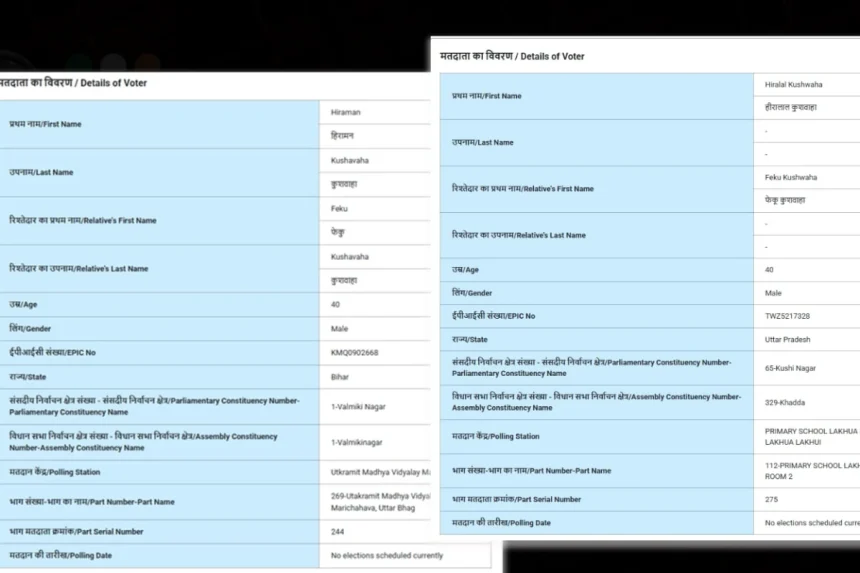Click the state value Uttar Pradesh

click(x=787, y=339)
